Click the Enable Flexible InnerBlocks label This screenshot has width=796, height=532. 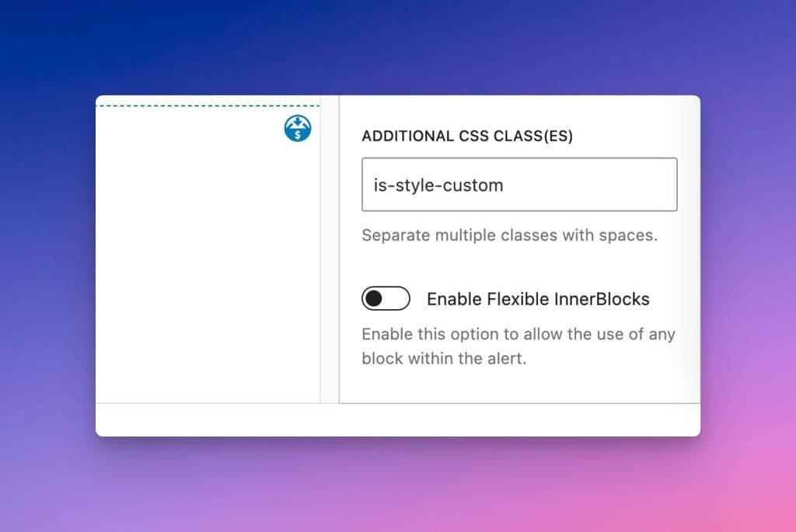tap(538, 298)
